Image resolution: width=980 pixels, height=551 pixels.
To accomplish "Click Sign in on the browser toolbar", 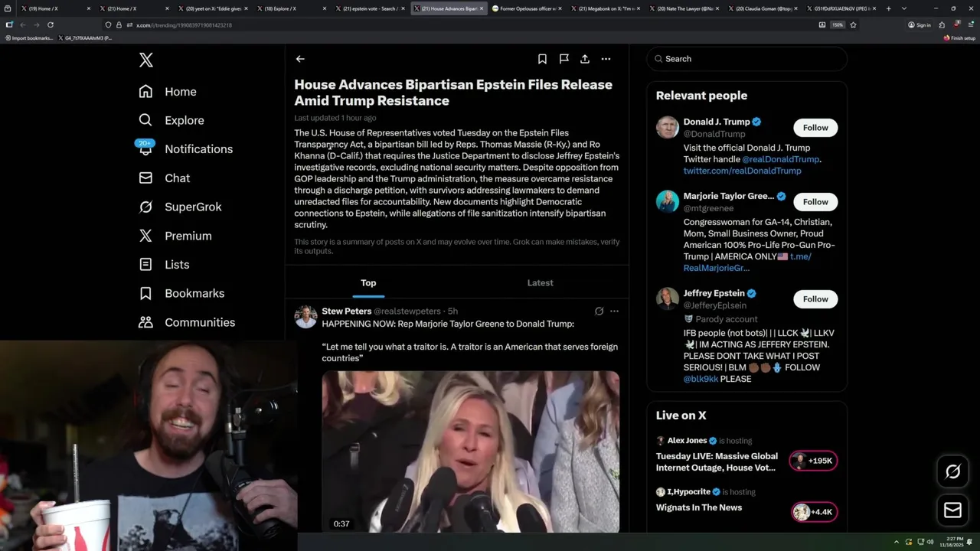I will tap(920, 24).
